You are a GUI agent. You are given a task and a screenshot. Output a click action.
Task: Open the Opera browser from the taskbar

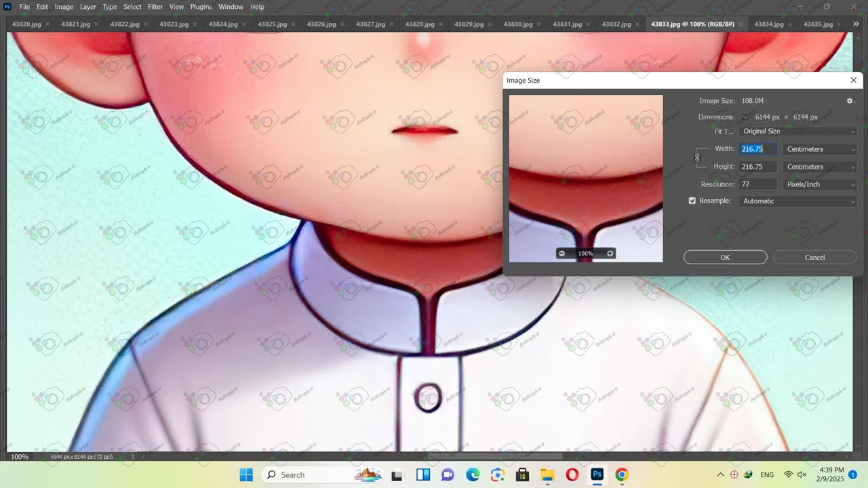tap(572, 474)
